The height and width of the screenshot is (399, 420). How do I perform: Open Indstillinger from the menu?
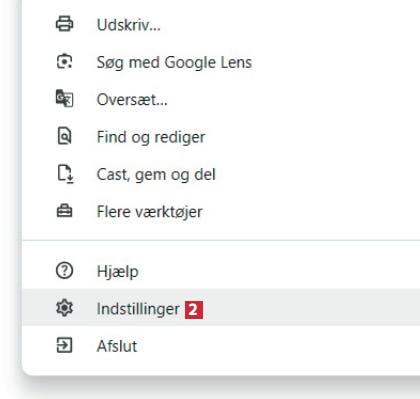tap(138, 309)
